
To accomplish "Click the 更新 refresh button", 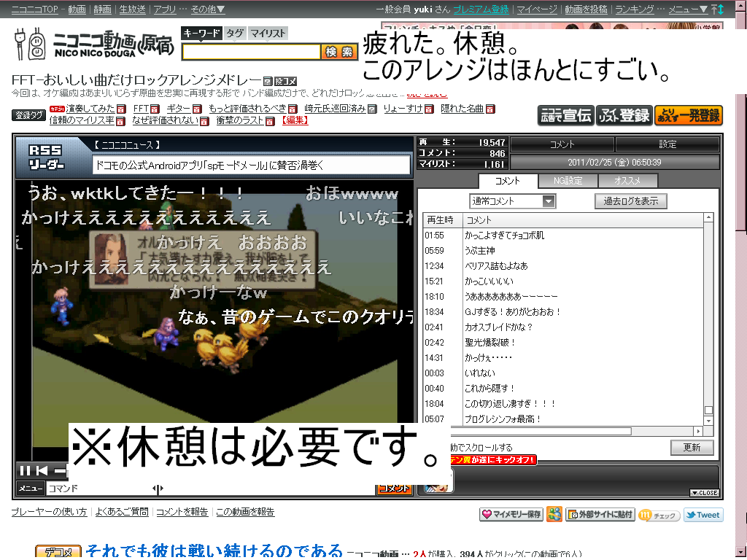I will pos(692,448).
